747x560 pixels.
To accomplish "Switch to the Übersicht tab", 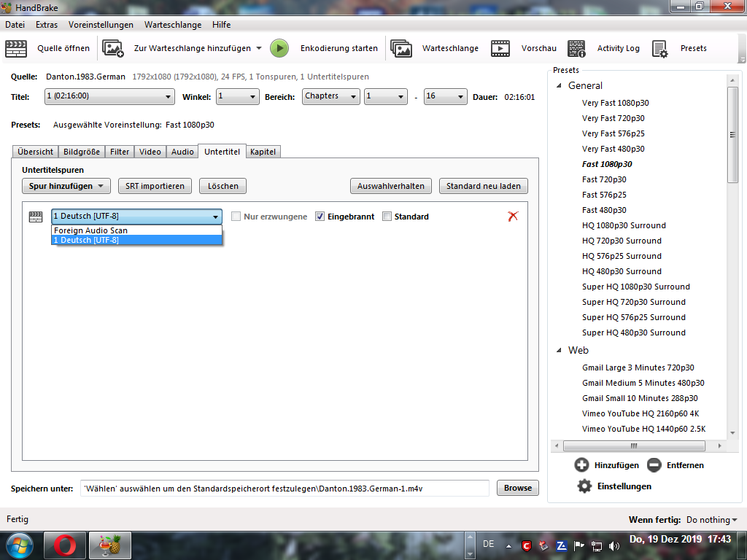I will [x=35, y=152].
